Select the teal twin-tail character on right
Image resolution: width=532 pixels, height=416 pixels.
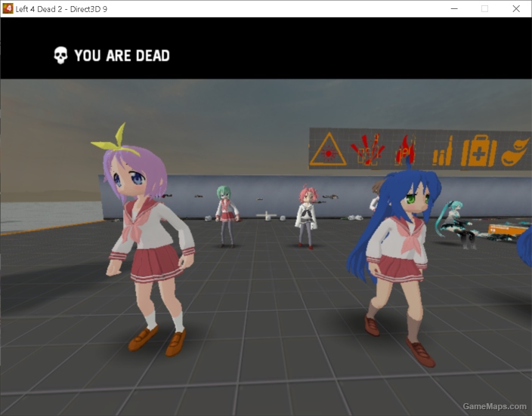[456, 224]
